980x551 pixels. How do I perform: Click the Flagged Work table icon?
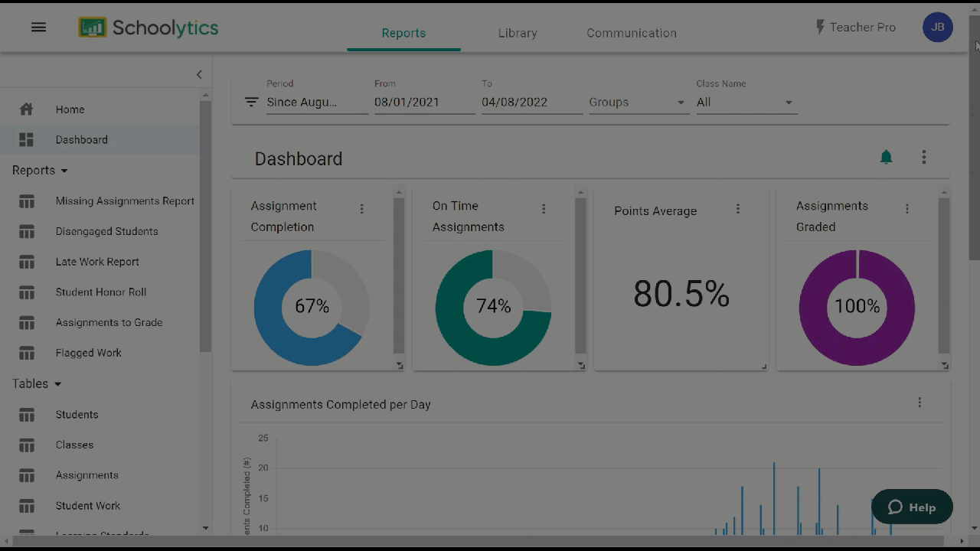click(x=27, y=353)
